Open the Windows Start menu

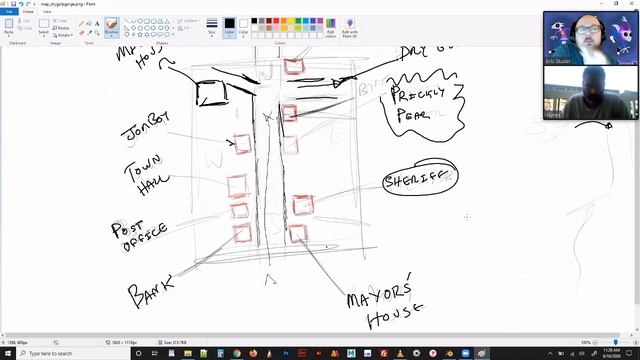8,353
